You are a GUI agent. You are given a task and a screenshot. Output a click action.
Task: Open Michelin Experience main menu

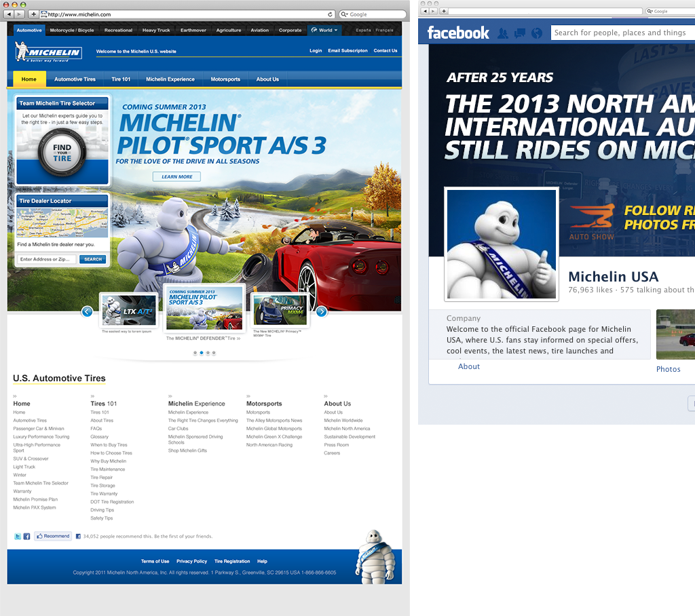tap(170, 79)
